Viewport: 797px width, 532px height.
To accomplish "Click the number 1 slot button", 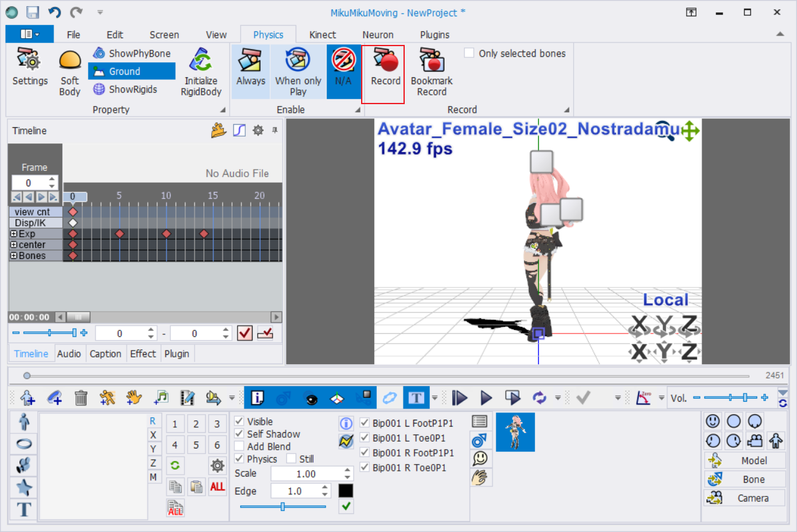I will pos(175,425).
